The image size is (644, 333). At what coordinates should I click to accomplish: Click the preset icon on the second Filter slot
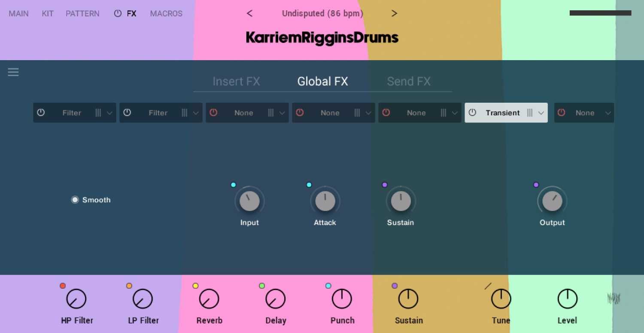click(185, 113)
